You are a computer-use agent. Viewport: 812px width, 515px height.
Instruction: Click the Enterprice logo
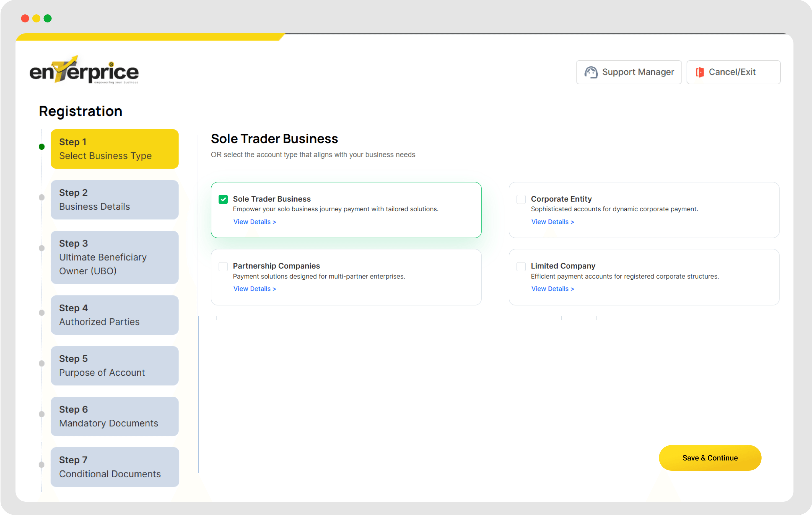[84, 70]
